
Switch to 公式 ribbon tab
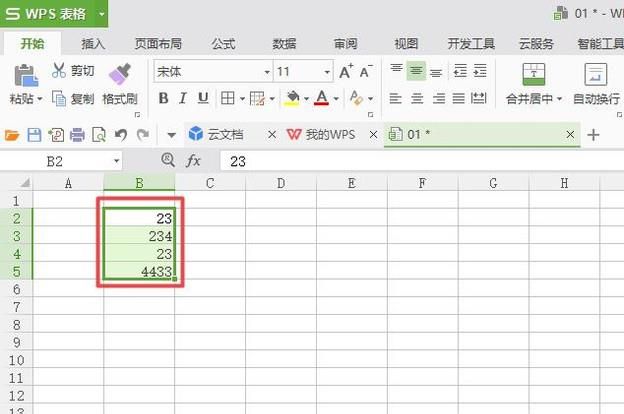[223, 43]
